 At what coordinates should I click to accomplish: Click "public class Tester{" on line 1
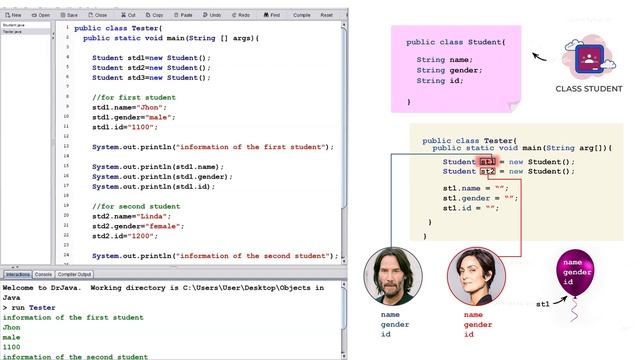(118, 28)
